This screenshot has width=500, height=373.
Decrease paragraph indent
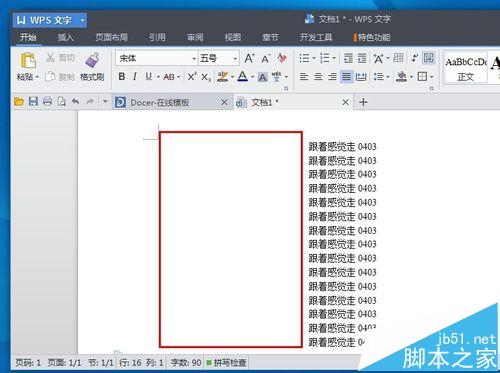(x=348, y=58)
